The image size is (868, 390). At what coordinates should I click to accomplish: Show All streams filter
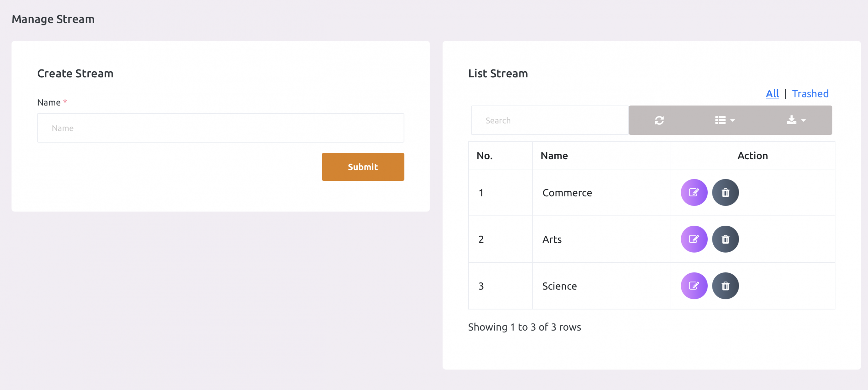pyautogui.click(x=772, y=94)
